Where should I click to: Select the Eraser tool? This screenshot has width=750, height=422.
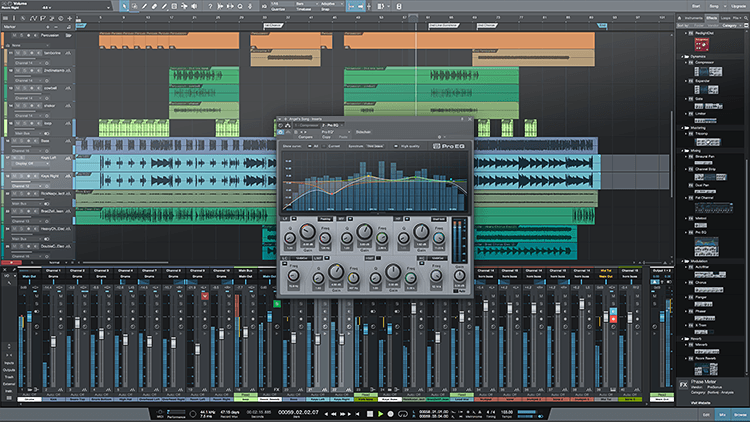coord(154,6)
